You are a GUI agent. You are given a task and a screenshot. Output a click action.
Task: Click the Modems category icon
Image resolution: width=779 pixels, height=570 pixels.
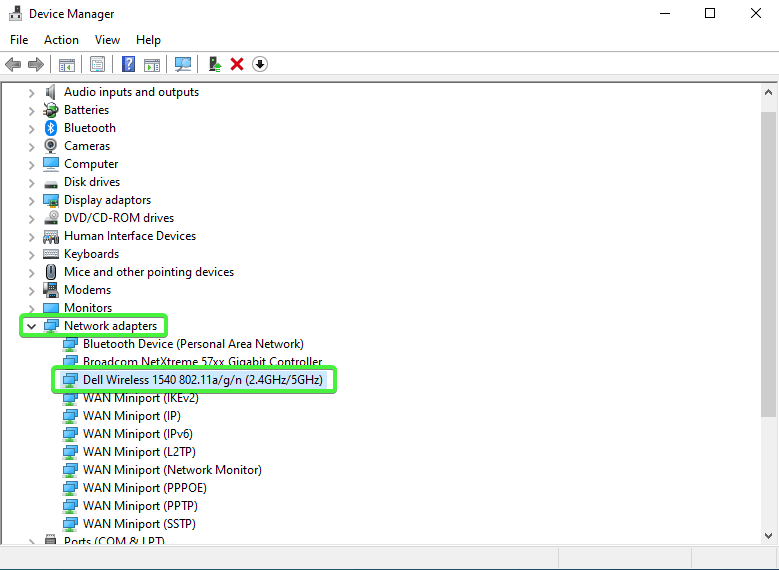[51, 290]
